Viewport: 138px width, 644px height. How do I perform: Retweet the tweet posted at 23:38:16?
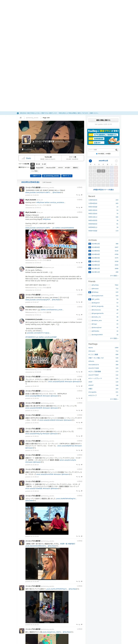79,491
